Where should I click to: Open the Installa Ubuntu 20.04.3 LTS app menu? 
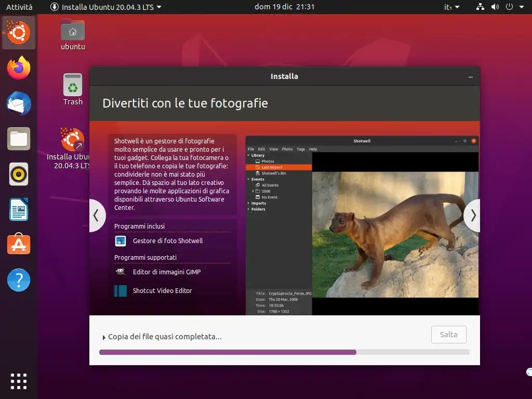[x=106, y=7]
